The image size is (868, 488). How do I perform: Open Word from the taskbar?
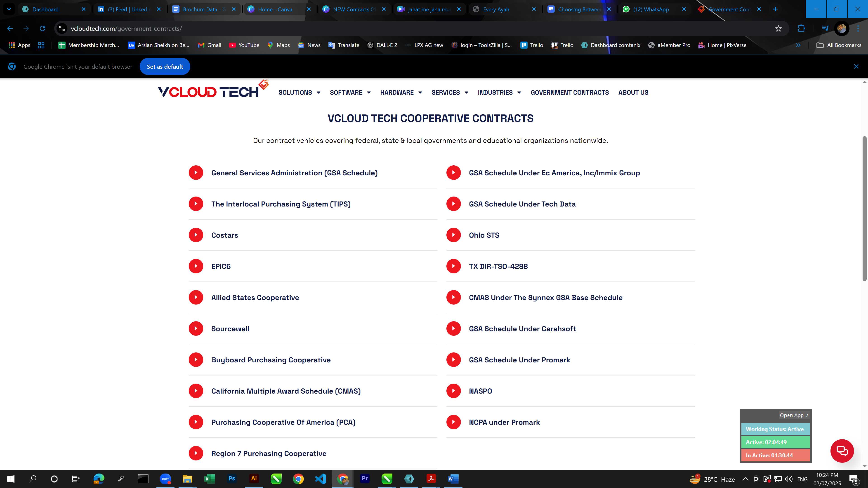click(x=453, y=479)
